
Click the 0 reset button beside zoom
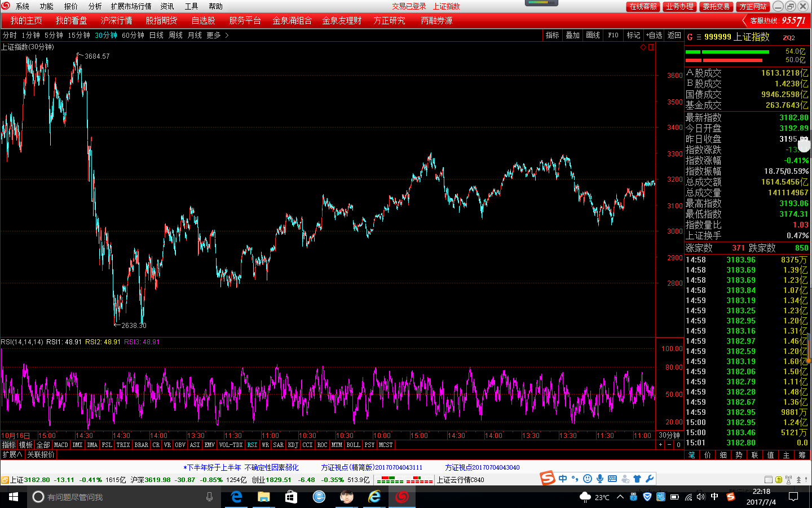pos(679,445)
